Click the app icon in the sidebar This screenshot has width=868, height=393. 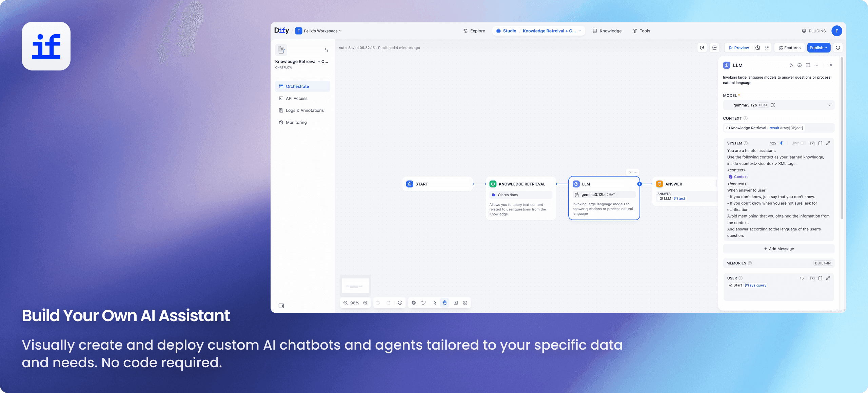pyautogui.click(x=281, y=50)
